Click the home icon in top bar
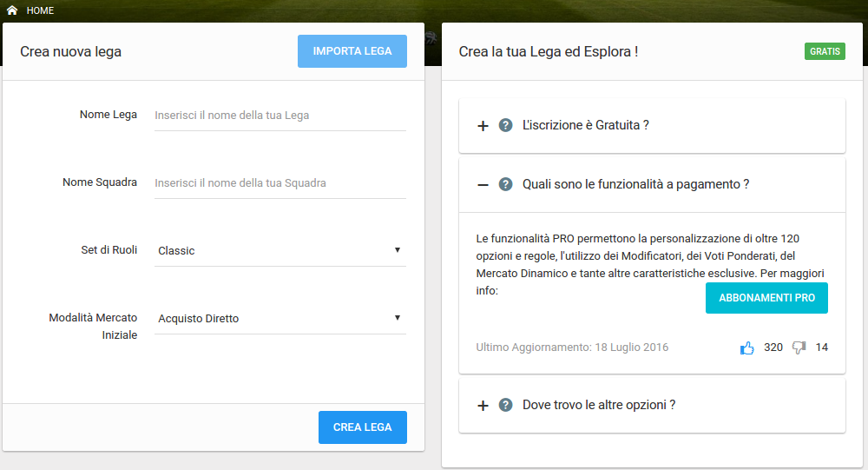 (x=12, y=10)
